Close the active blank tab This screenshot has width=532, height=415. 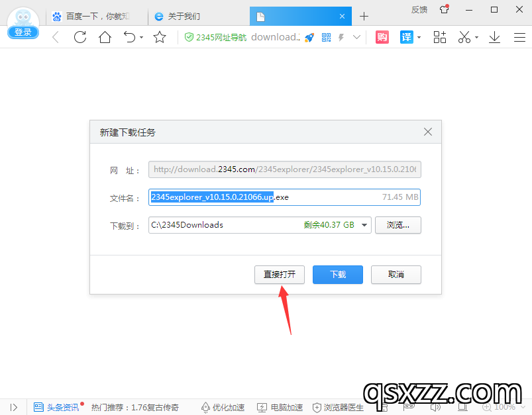pos(343,17)
